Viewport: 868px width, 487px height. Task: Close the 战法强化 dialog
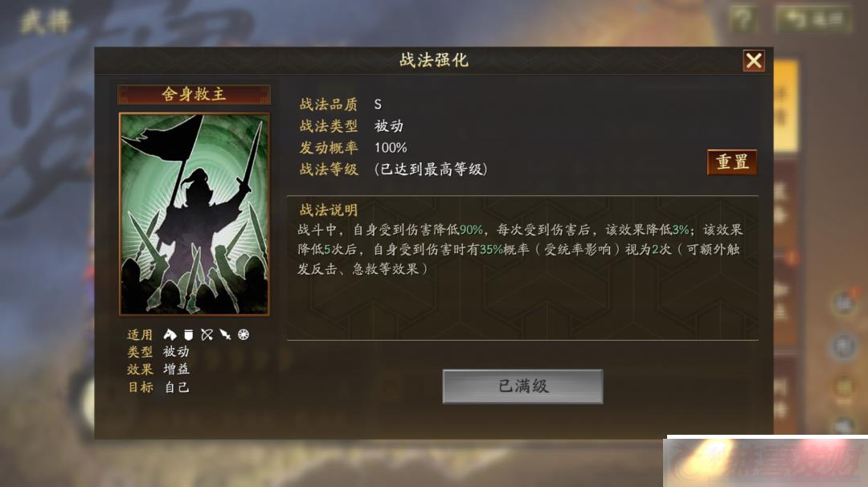tap(753, 60)
